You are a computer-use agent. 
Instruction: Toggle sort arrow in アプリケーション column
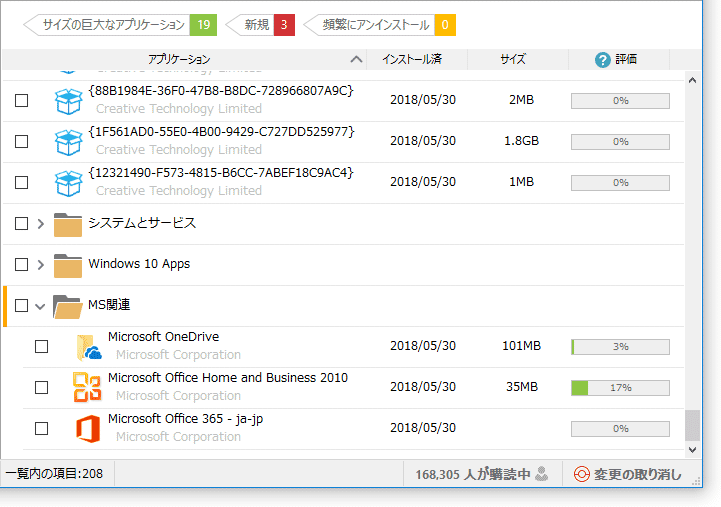click(x=356, y=59)
